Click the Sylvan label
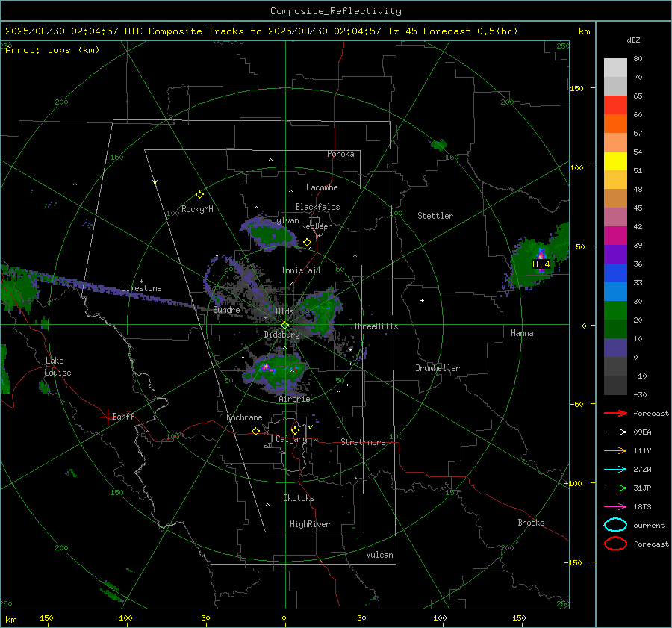This screenshot has width=672, height=628. point(285,220)
